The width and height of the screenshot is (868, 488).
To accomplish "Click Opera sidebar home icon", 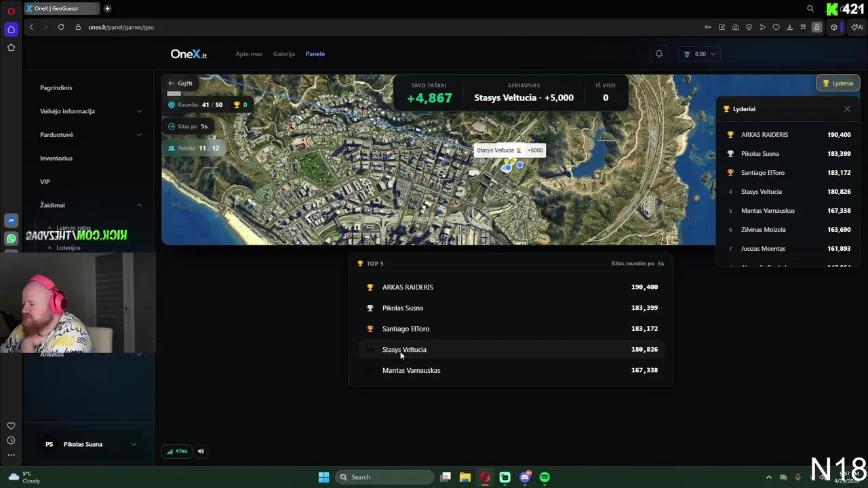I will (11, 29).
